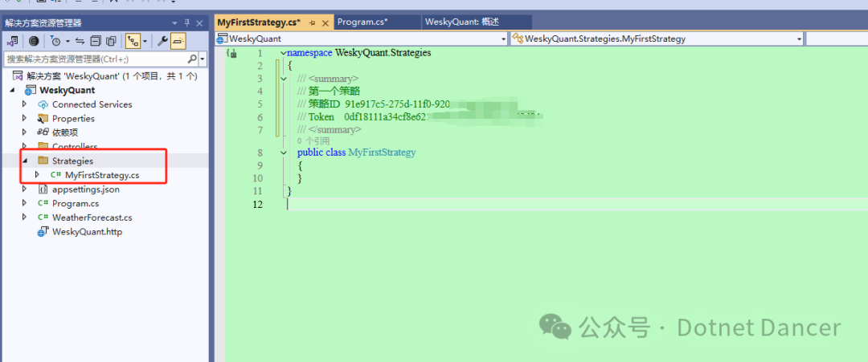868x362 pixels.
Task: Expand the Connected Services node
Action: [x=24, y=104]
